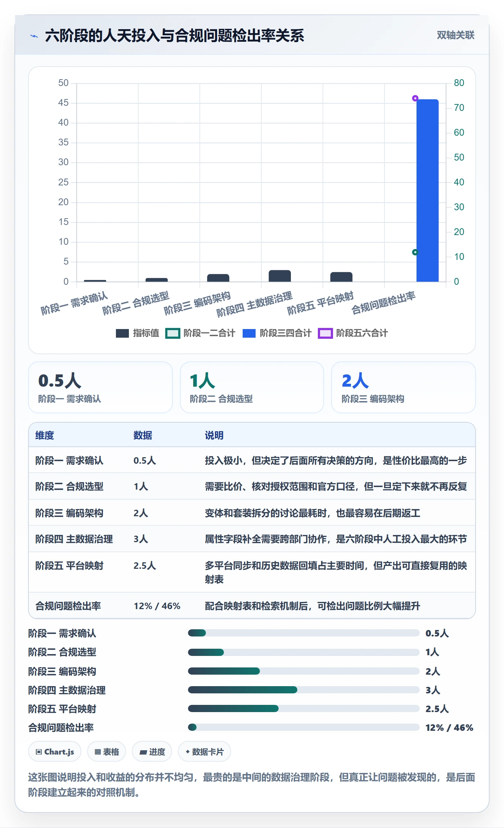Click the 进度 tag chip
This screenshot has height=828, width=504.
point(152,752)
